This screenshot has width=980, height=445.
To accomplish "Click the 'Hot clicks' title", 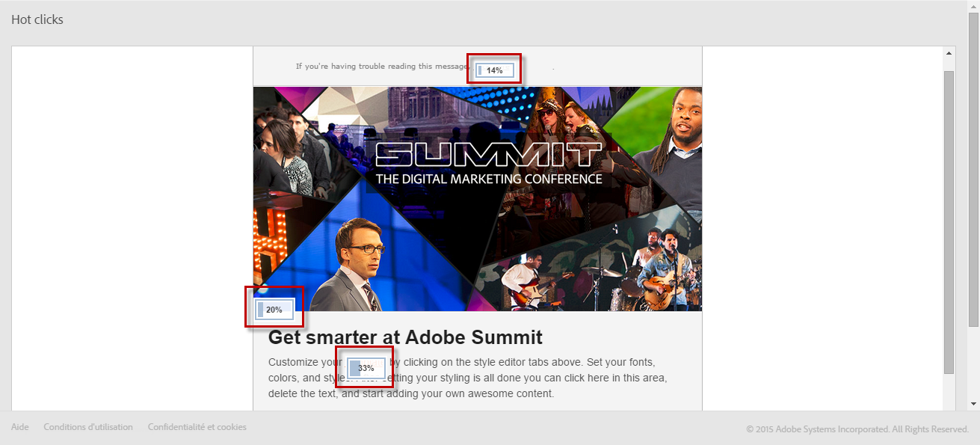I will pyautogui.click(x=37, y=19).
